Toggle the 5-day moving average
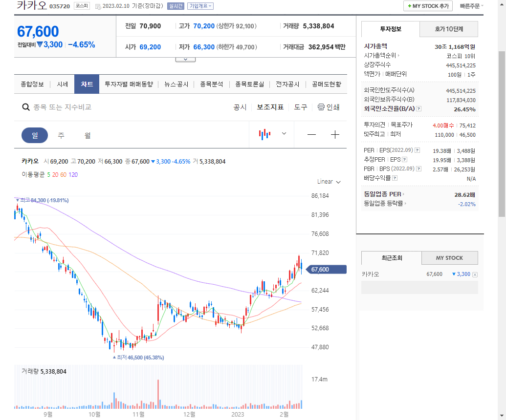 point(49,175)
